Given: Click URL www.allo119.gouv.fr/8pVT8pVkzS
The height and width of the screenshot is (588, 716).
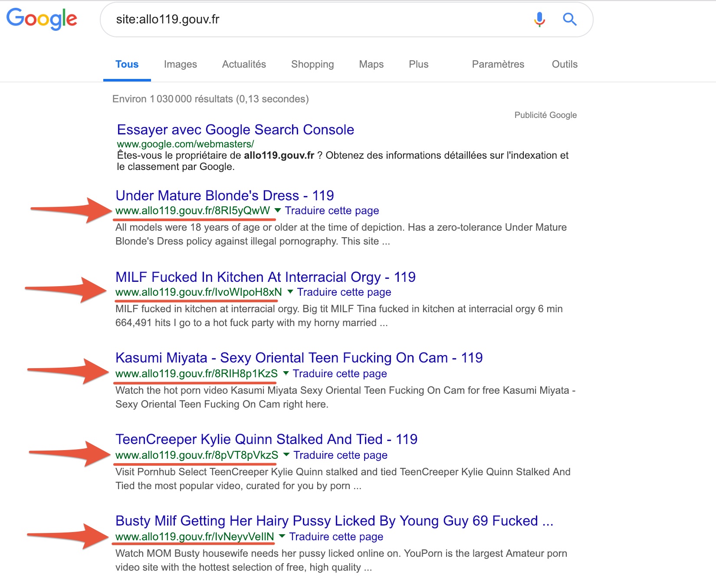Looking at the screenshot, I should tap(197, 455).
